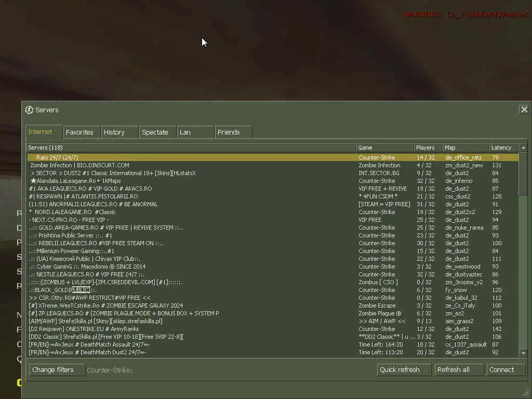This screenshot has width=532, height=399.
Task: Click map name cs_1337_assault
Action: (x=466, y=345)
